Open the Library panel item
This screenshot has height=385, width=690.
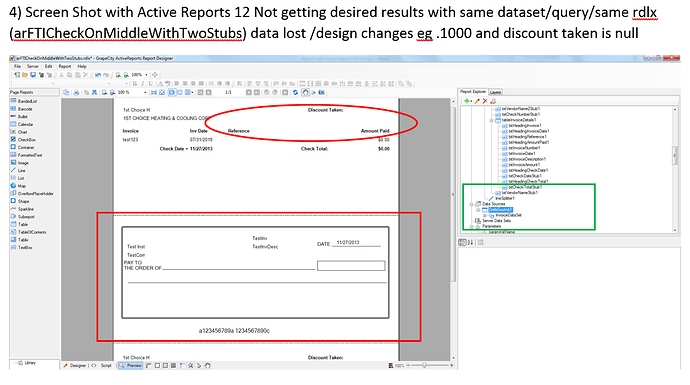pyautogui.click(x=30, y=363)
